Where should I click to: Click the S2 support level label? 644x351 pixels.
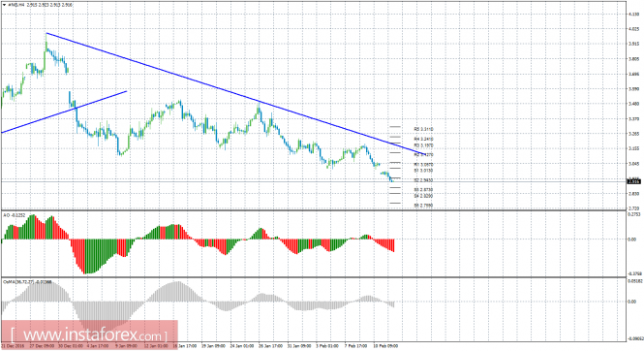tap(423, 180)
